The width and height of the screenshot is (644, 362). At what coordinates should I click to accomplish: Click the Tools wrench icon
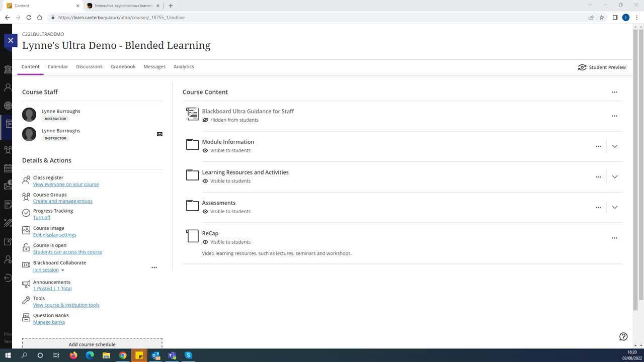point(26,301)
